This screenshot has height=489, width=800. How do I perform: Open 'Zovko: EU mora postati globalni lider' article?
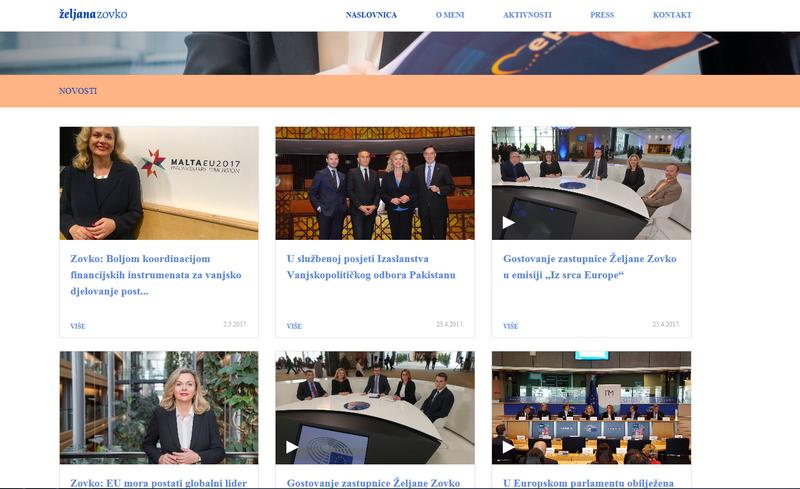click(158, 482)
